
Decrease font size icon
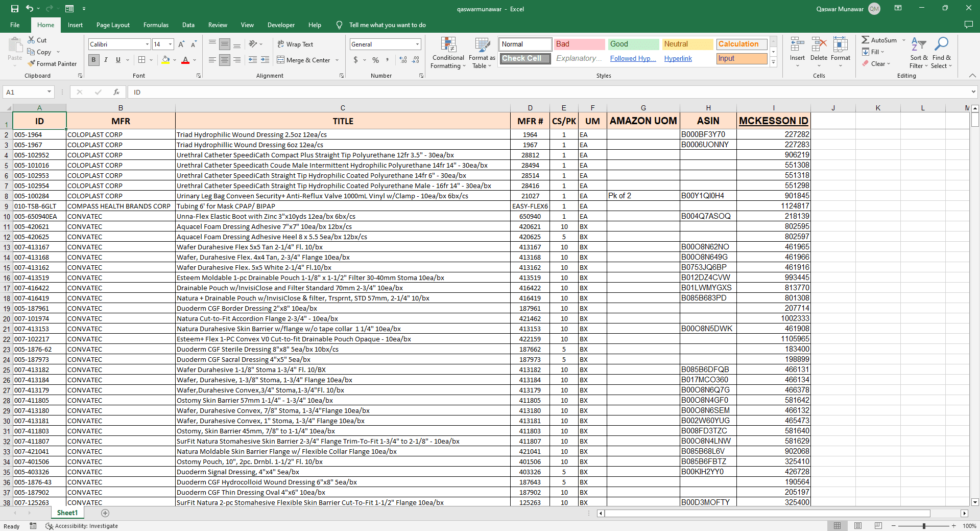click(x=194, y=44)
